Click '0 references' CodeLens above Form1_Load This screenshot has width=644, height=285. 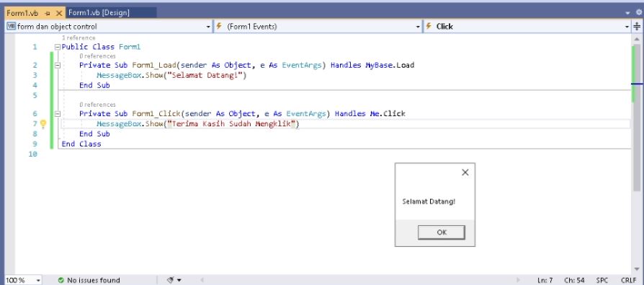97,56
